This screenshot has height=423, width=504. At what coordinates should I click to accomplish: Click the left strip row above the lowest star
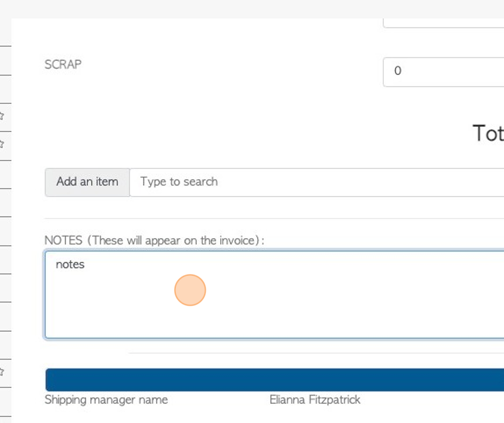click(x=5, y=345)
